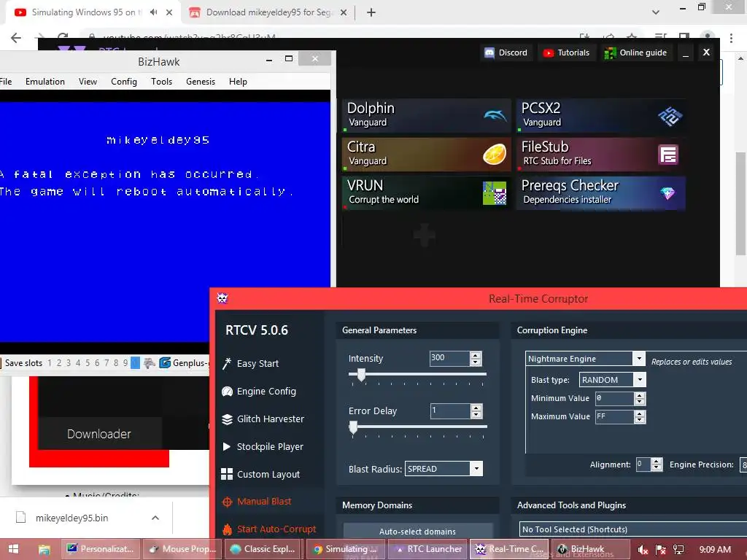The width and height of the screenshot is (747, 560).
Task: Open No Tool Selected shortcuts dropdown
Action: (x=632, y=529)
